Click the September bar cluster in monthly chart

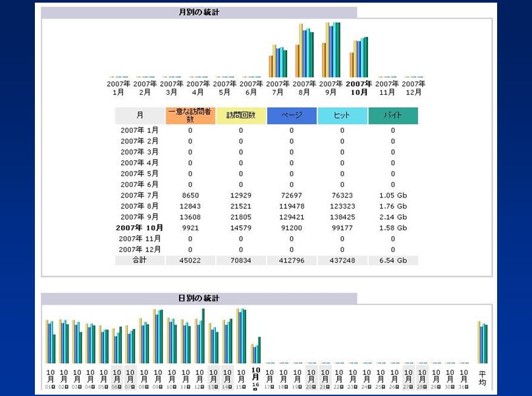pyautogui.click(x=332, y=51)
